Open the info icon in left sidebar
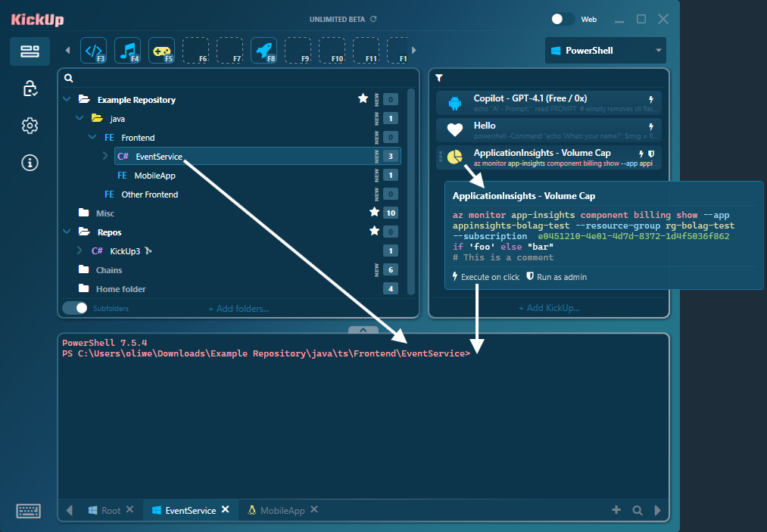 (30, 162)
